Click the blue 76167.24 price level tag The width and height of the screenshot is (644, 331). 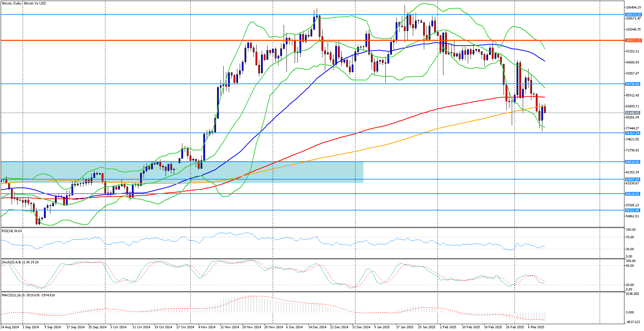pyautogui.click(x=633, y=133)
